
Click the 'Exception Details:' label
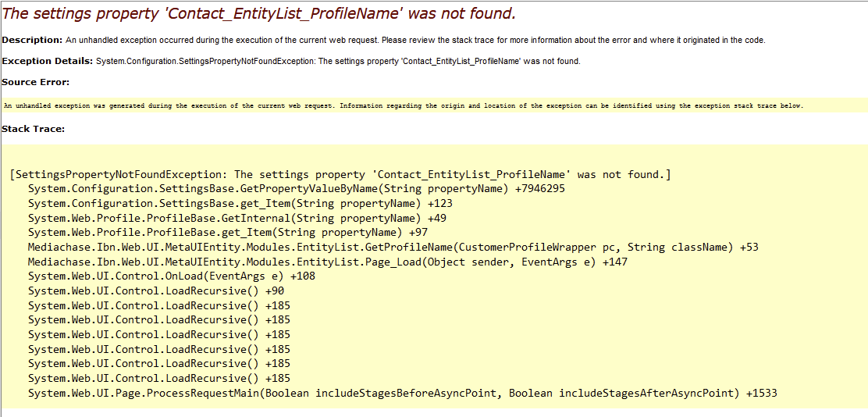[x=47, y=61]
